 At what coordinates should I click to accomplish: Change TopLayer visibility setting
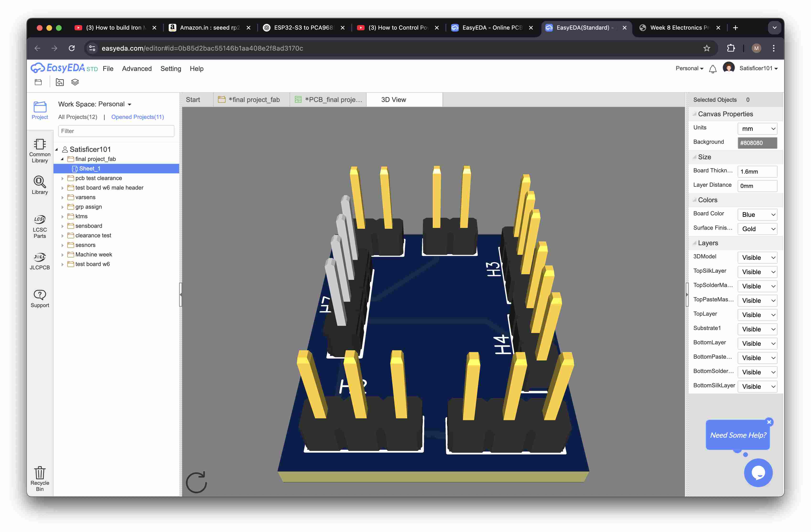click(757, 315)
